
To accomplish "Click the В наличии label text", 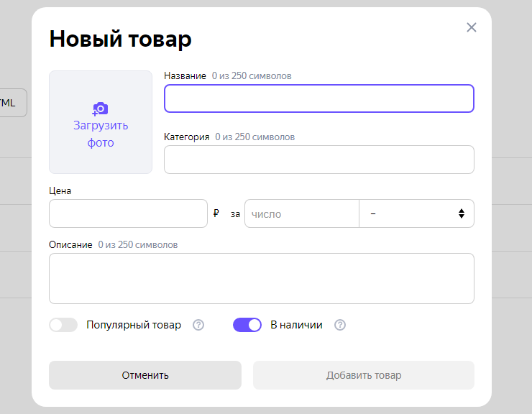I will pyautogui.click(x=296, y=325).
